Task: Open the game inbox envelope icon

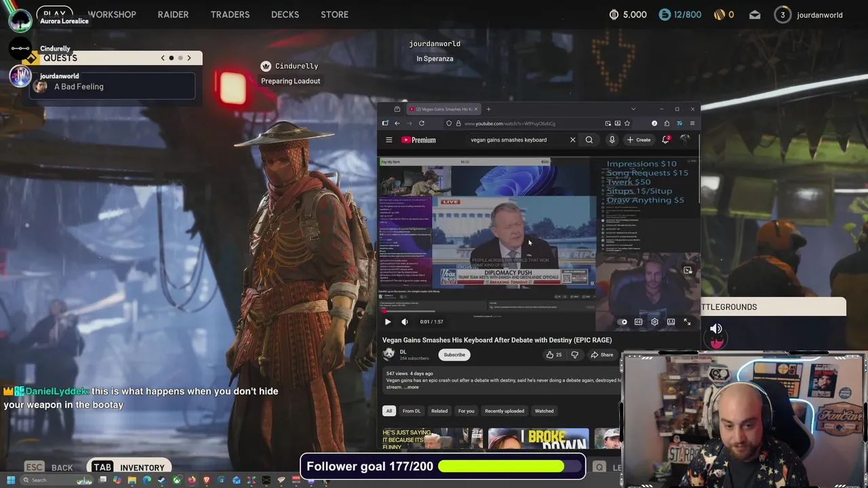Action: (755, 14)
